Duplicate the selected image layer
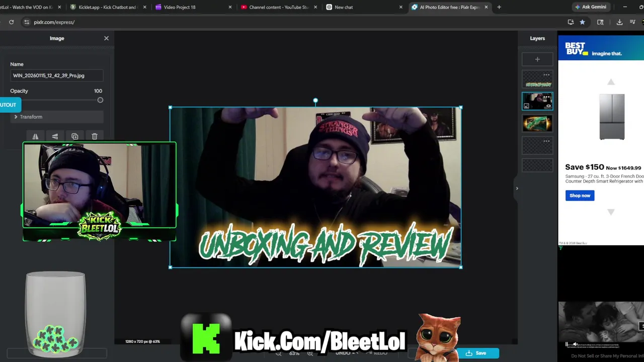Image resolution: width=644 pixels, height=362 pixels. pos(74,136)
